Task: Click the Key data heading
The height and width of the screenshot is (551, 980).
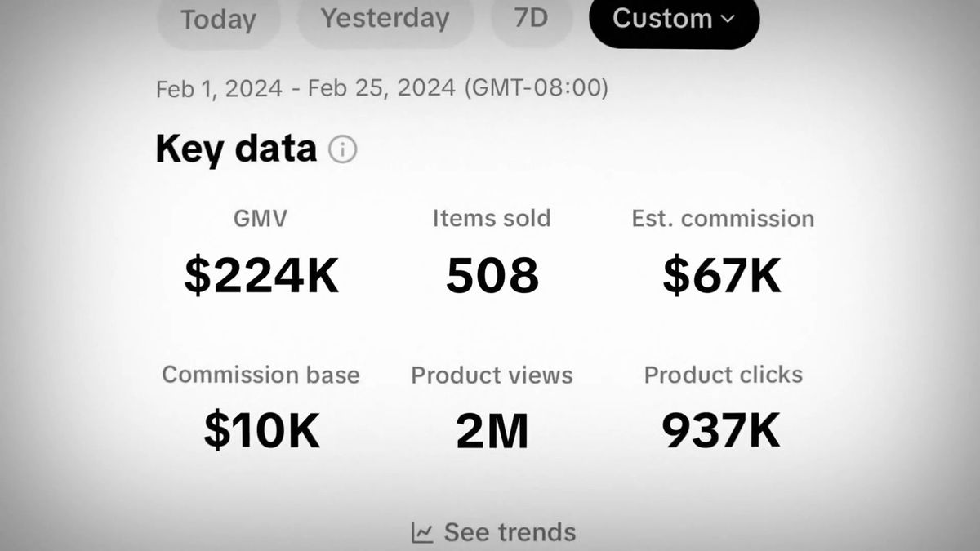Action: (236, 149)
